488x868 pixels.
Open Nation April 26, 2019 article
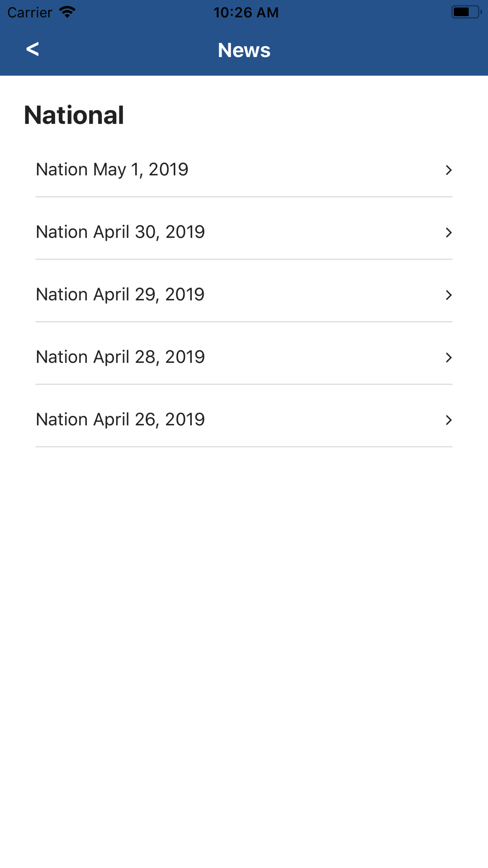tap(244, 419)
